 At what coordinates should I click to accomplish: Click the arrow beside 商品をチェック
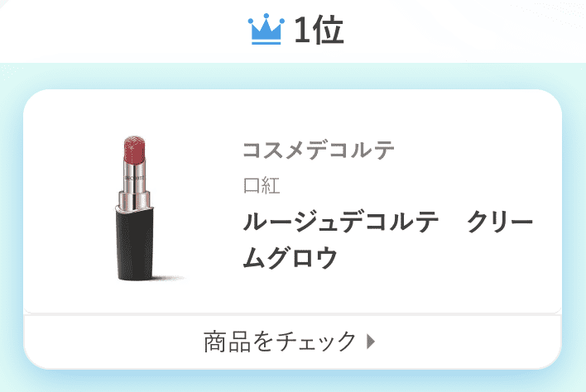tap(371, 342)
